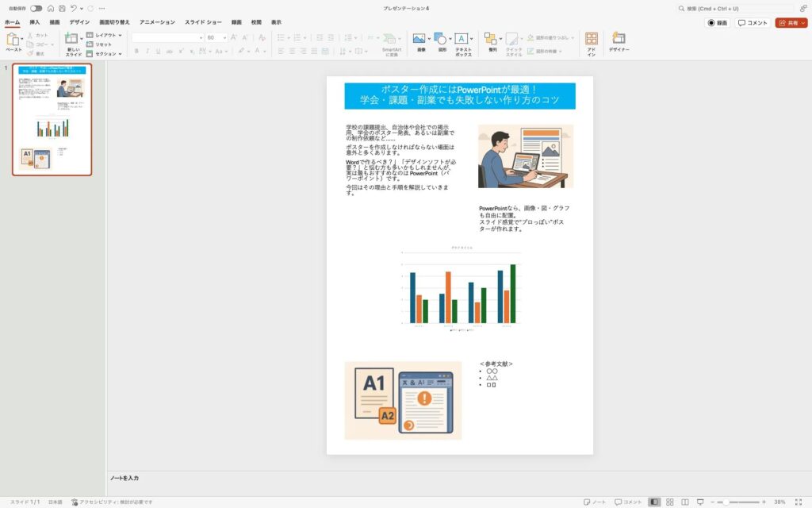Click the increase font size icon
Image resolution: width=812 pixels, height=508 pixels.
(x=234, y=37)
